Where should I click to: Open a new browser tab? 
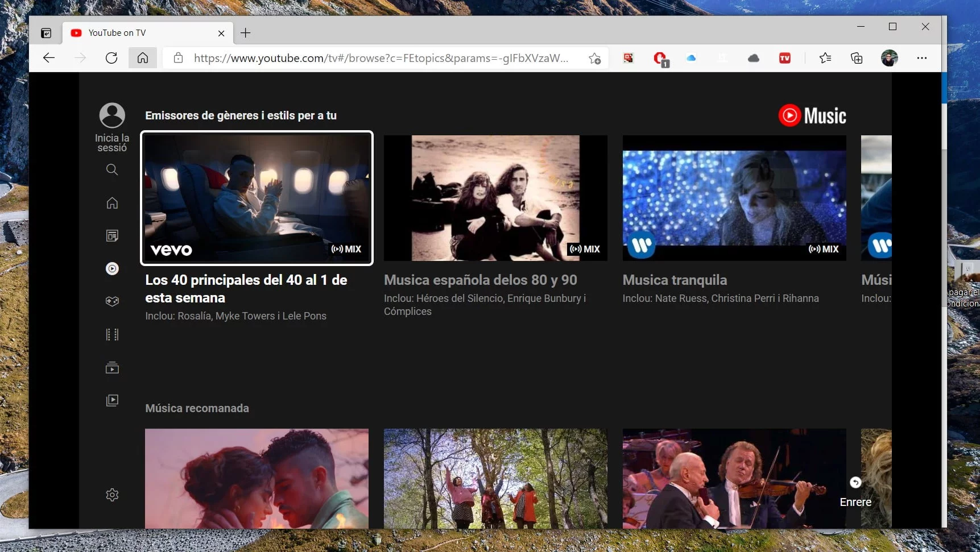tap(246, 33)
